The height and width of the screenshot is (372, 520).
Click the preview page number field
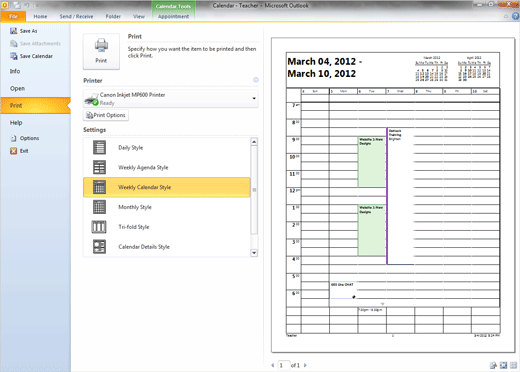[284, 365]
